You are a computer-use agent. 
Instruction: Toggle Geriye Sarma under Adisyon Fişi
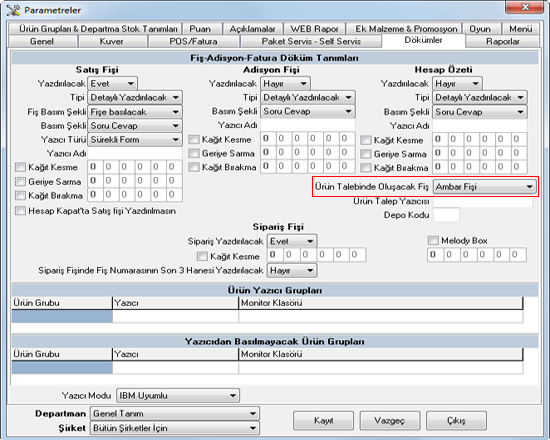point(194,153)
